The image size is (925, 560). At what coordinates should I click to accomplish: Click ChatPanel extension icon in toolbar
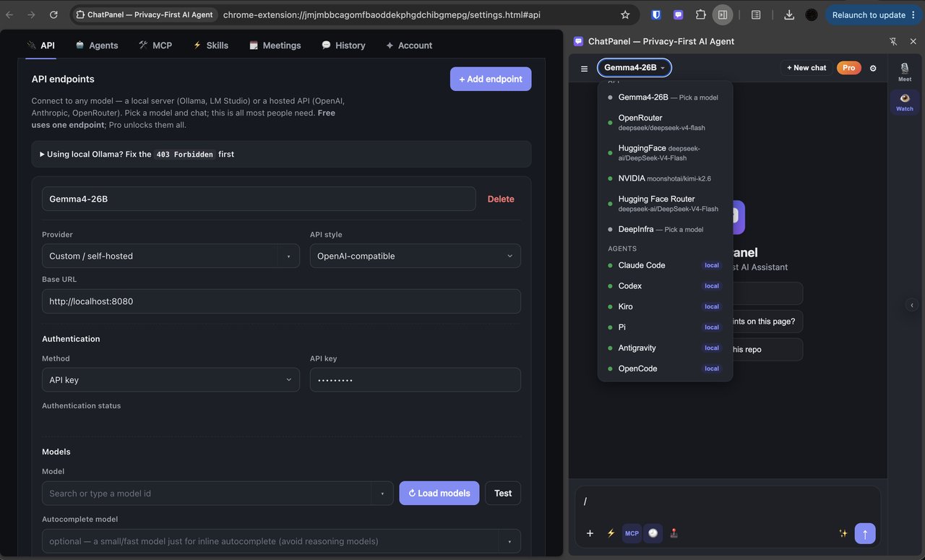click(x=678, y=14)
